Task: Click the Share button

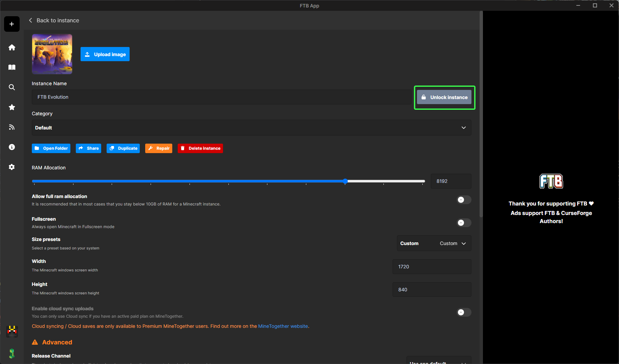Action: click(x=88, y=148)
